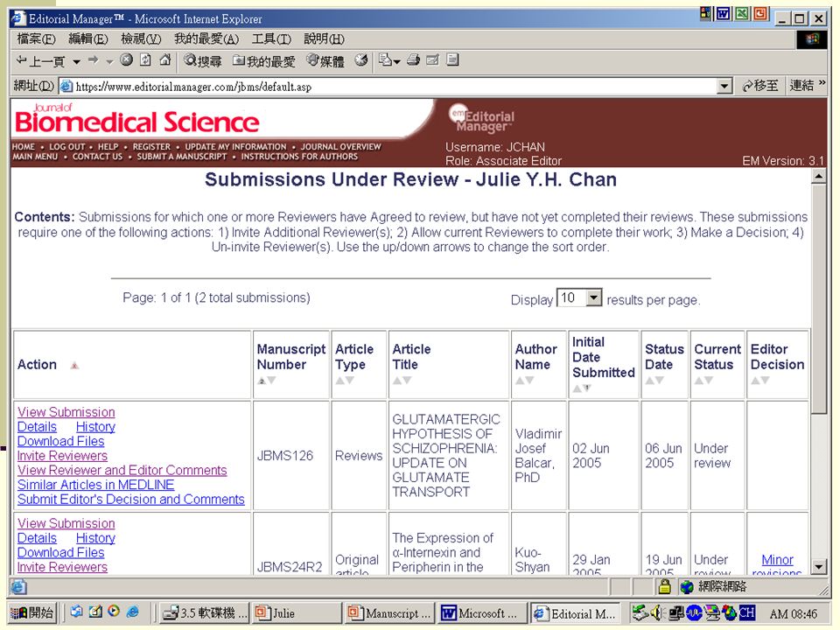Click Submit Editor's Decision and Comments link
This screenshot has height=630, width=840.
pos(130,500)
